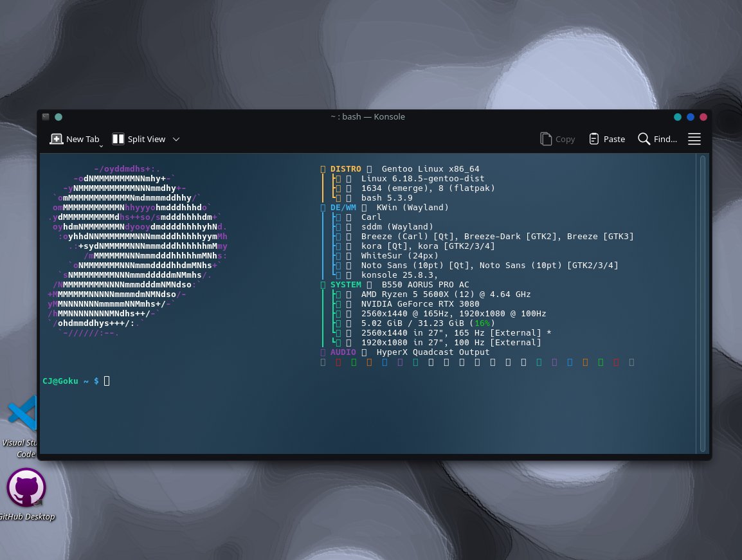Toggle the green pin dot beside window icon
This screenshot has height=560, width=742.
pyautogui.click(x=59, y=117)
